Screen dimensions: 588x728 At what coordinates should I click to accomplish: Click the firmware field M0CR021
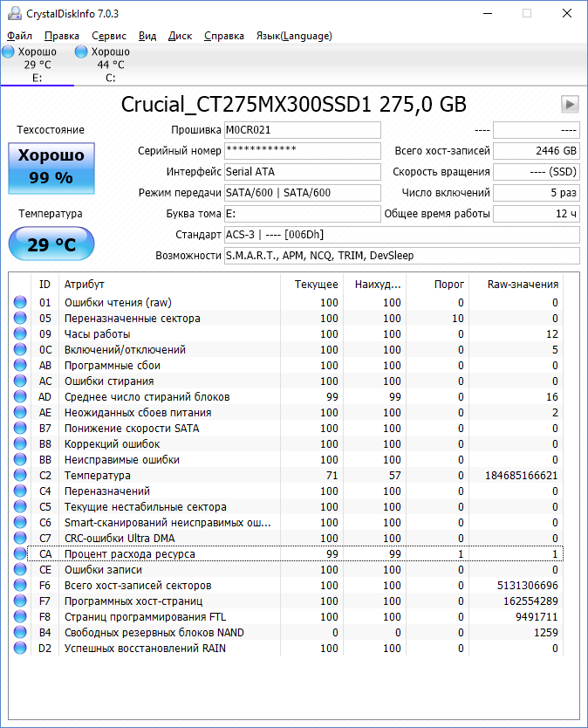(303, 130)
